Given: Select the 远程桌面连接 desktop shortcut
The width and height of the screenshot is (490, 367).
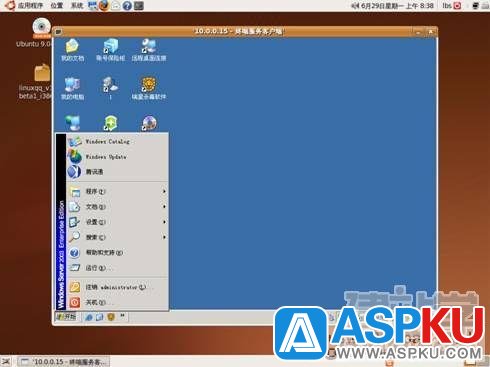Looking at the screenshot, I should click(x=149, y=50).
